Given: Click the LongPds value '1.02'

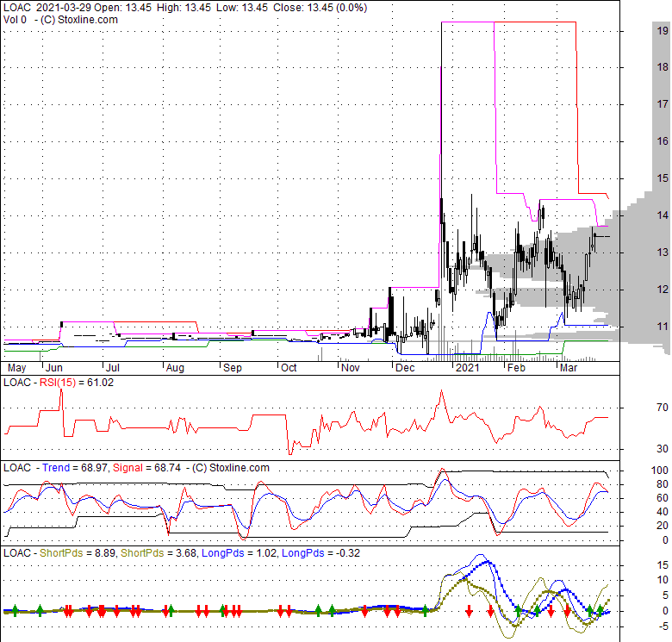Looking at the screenshot, I should [x=266, y=553].
